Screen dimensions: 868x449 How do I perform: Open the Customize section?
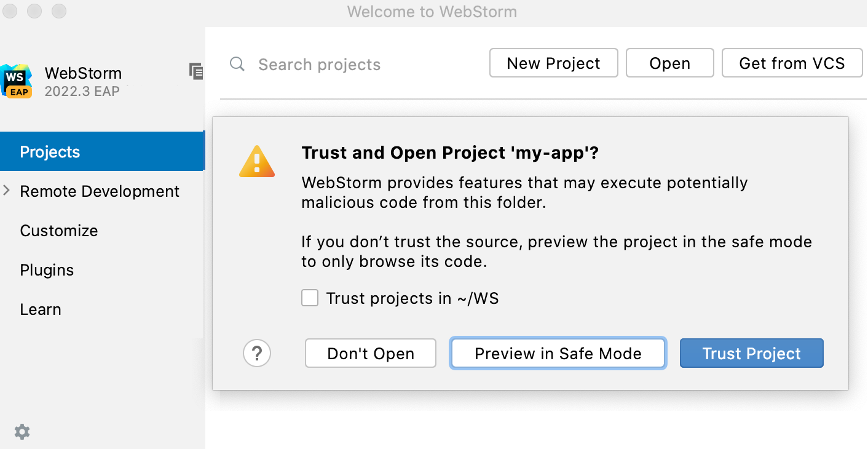coord(59,231)
